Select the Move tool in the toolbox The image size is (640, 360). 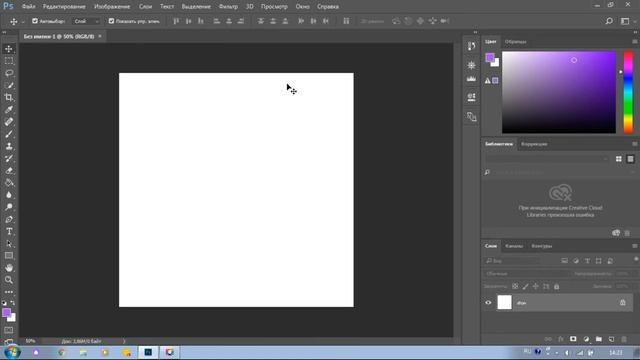pos(9,49)
